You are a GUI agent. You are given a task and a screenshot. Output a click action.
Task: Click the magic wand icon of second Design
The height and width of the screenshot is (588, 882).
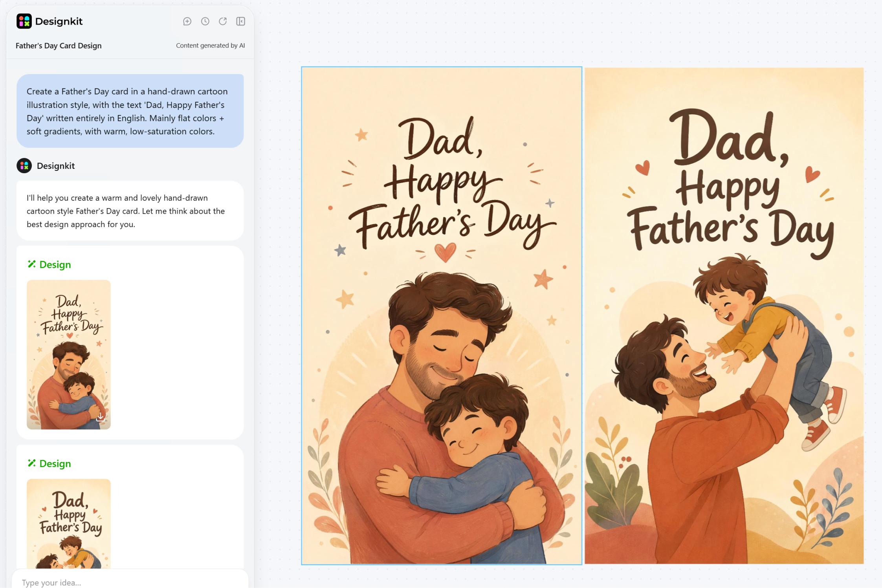(31, 463)
